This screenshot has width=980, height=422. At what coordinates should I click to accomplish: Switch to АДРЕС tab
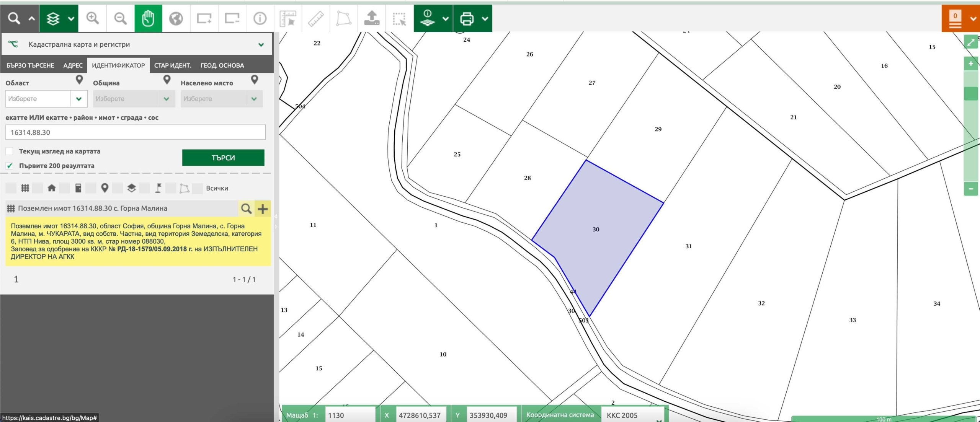tap(73, 65)
